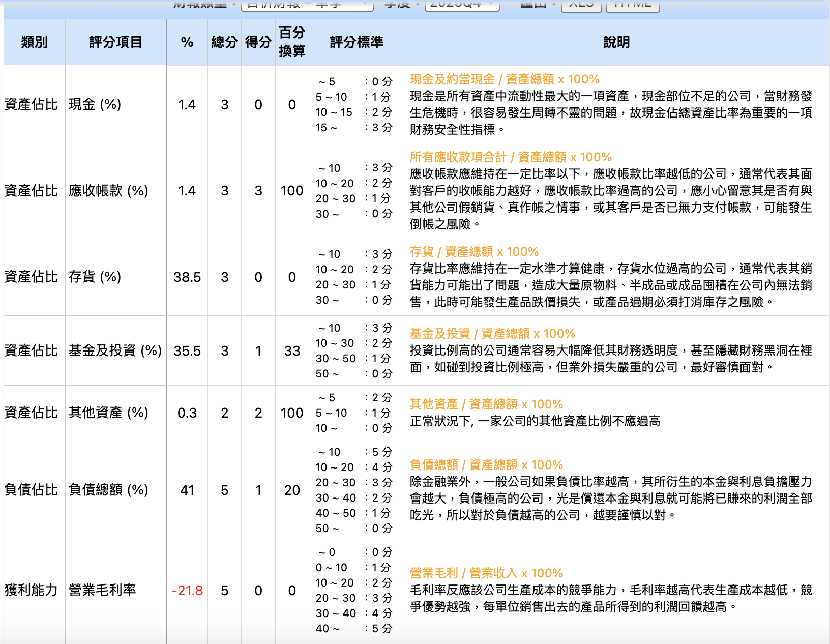The height and width of the screenshot is (644, 830).
Task: Click the 投資比例高的公司 explanation paragraph
Action: [x=611, y=359]
